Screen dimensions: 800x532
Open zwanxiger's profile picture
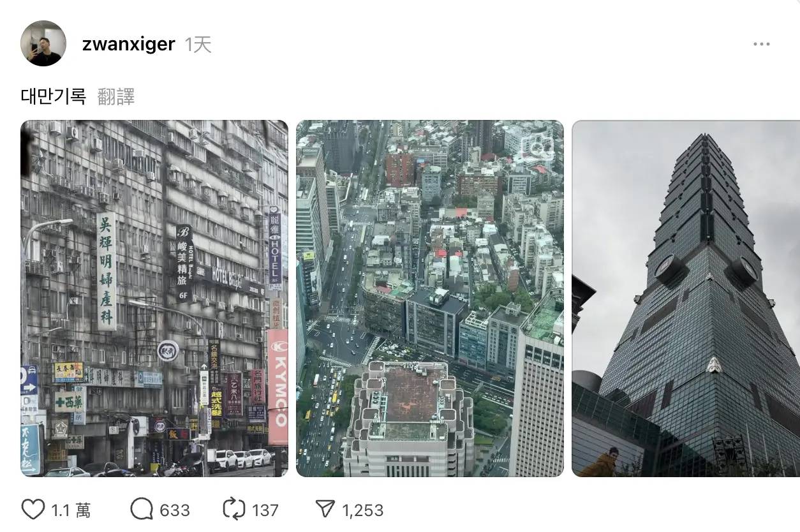(x=43, y=43)
